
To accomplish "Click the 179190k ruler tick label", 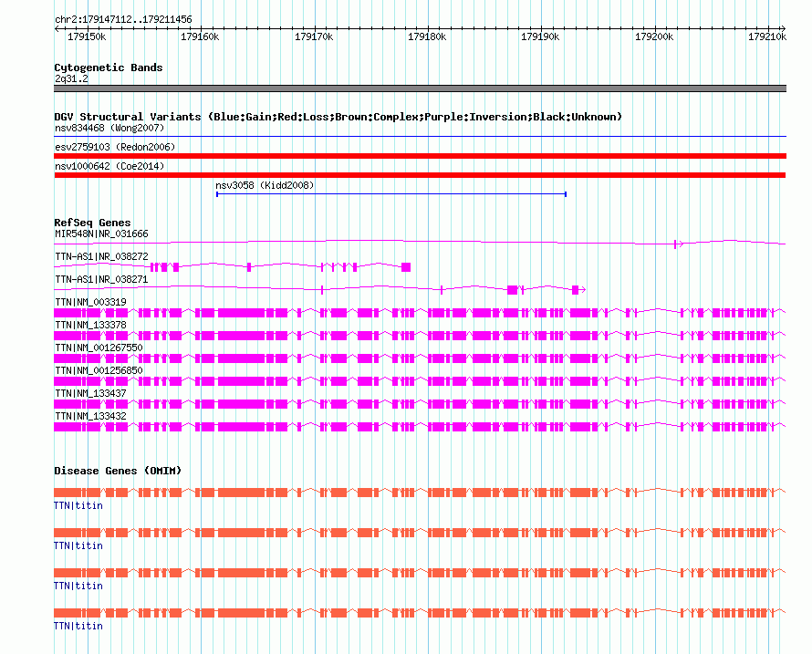I will [540, 36].
